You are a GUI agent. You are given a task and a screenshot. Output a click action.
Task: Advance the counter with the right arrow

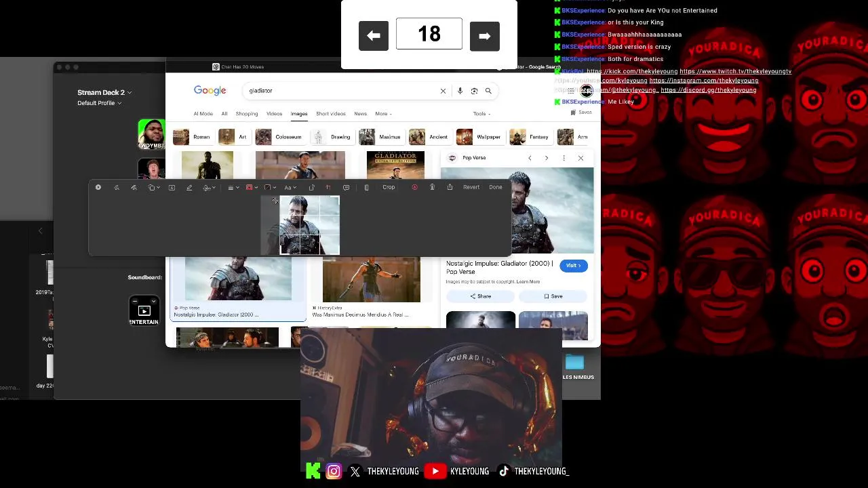click(x=484, y=36)
